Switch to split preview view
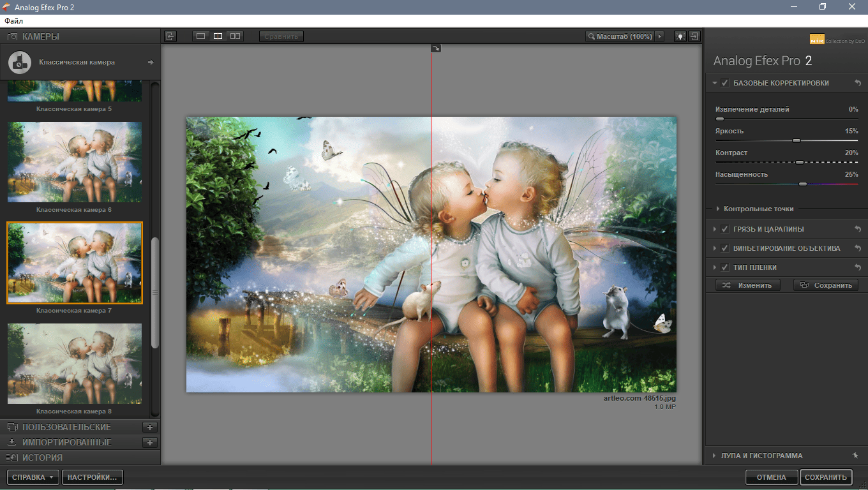The width and height of the screenshot is (868, 490). point(218,36)
